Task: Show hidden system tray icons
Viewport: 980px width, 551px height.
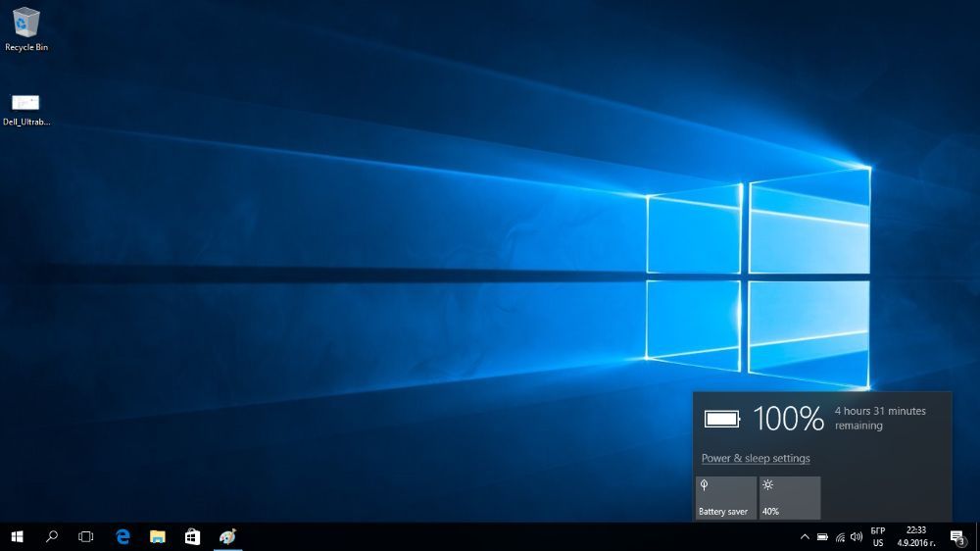Action: point(805,536)
